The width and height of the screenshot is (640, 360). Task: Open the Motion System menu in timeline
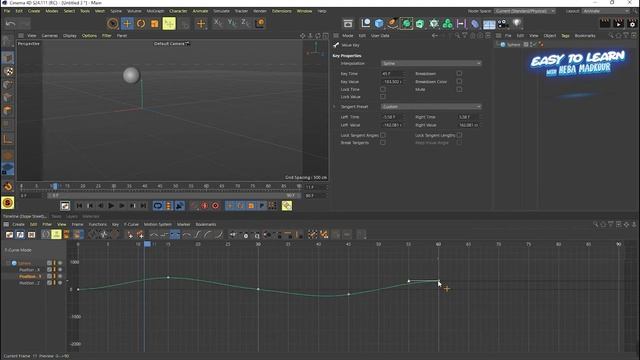(x=158, y=224)
